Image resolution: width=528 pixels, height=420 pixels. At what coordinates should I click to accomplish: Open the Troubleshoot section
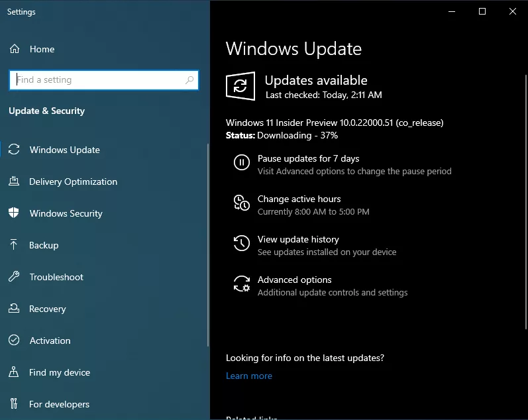coord(56,277)
